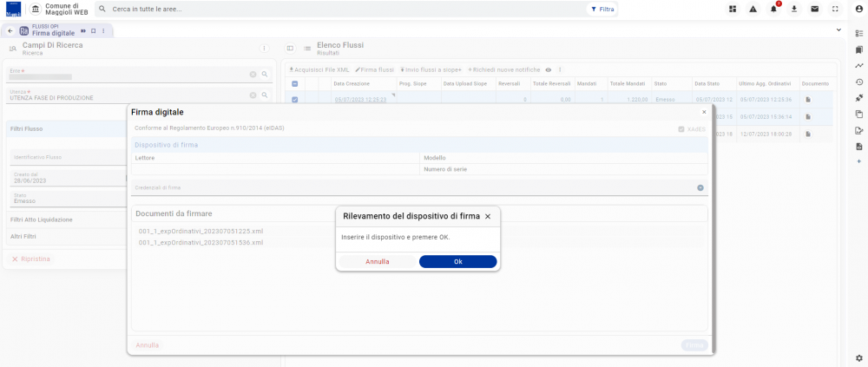Clear the Ente field with its X icon

tap(253, 74)
